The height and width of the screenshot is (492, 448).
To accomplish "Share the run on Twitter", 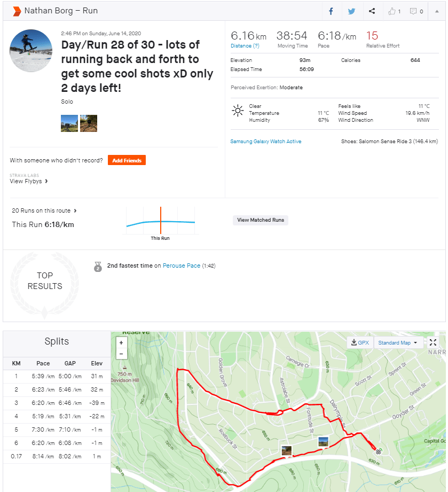I will [351, 11].
